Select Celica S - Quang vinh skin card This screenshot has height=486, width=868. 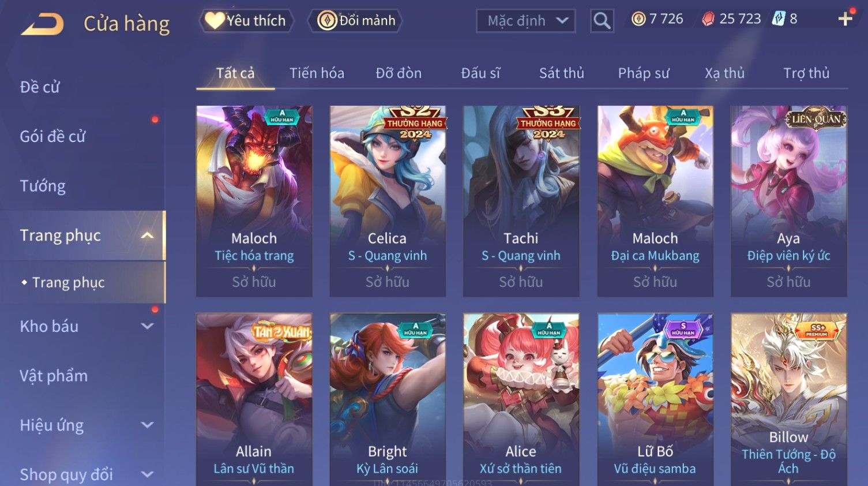388,201
